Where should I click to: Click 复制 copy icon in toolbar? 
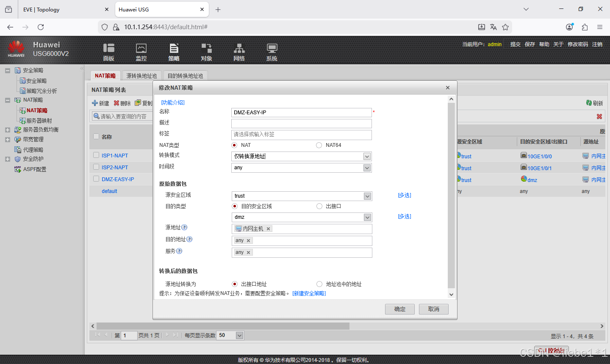click(x=138, y=103)
